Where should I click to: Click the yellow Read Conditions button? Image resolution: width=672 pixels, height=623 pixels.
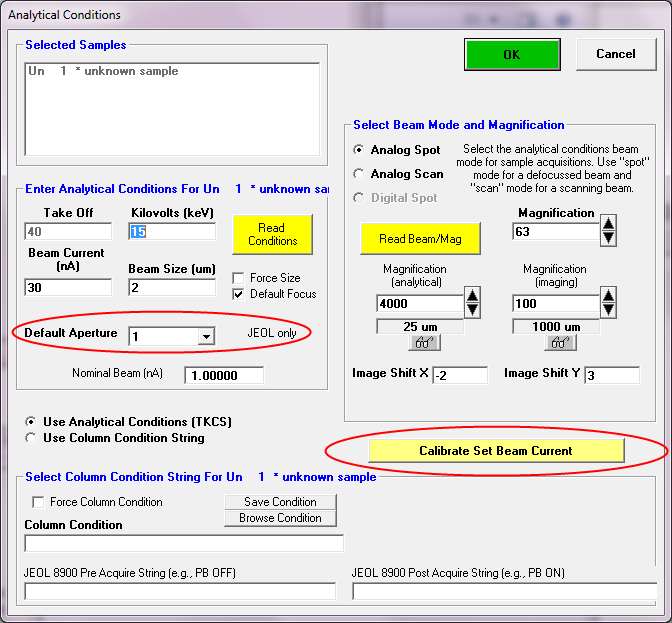272,234
